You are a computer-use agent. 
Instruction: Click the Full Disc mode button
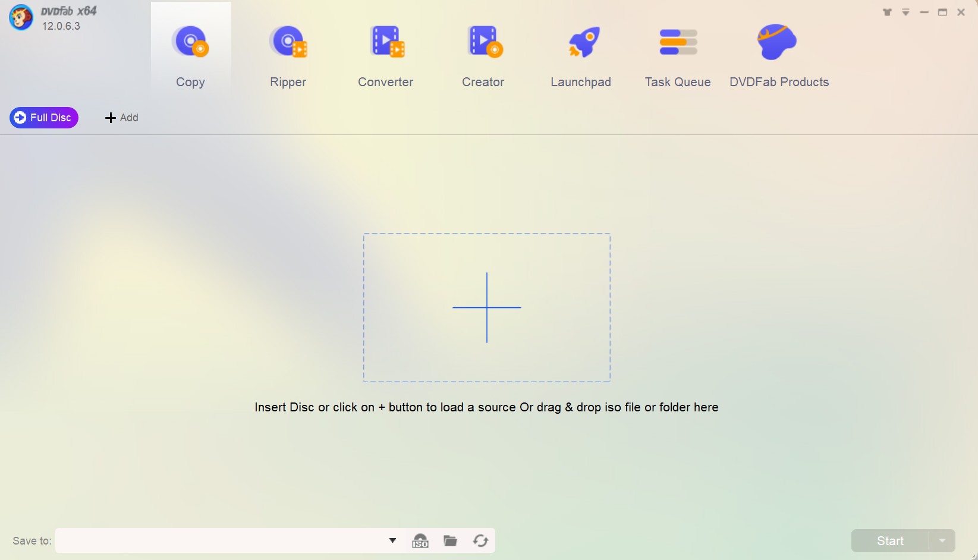44,118
